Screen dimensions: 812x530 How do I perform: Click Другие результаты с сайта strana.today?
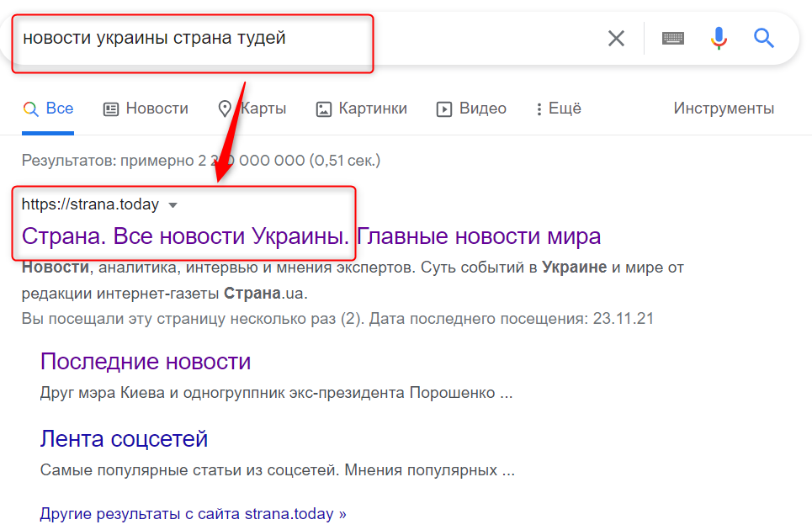(193, 513)
